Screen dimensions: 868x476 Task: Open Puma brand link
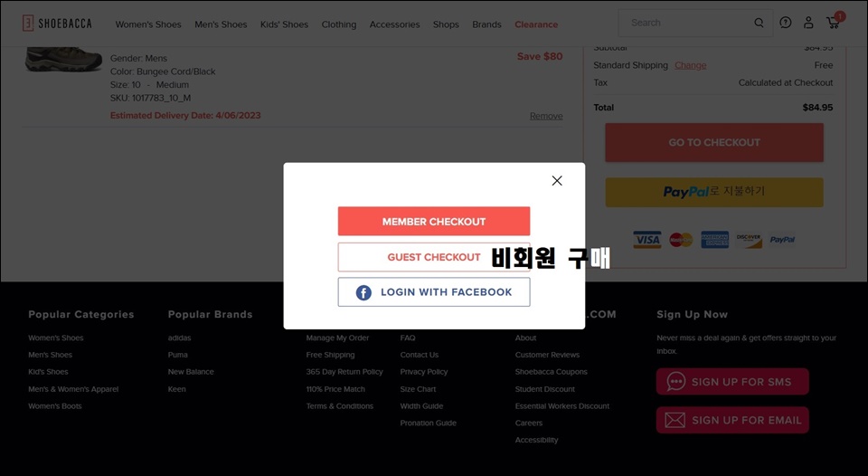(x=178, y=355)
